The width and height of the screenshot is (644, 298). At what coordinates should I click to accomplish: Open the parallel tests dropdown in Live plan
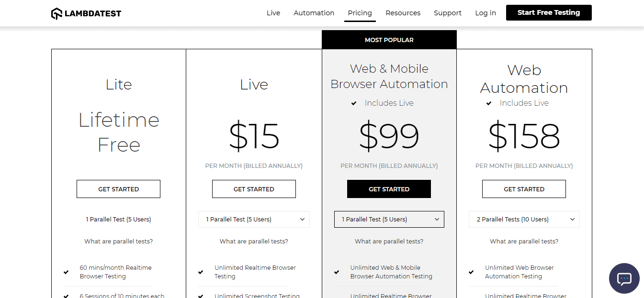254,219
